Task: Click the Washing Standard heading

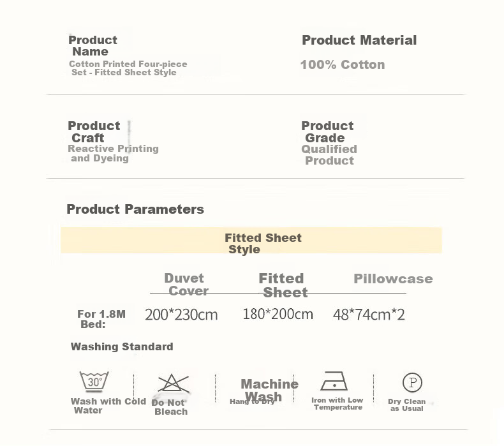Action: 122,346
